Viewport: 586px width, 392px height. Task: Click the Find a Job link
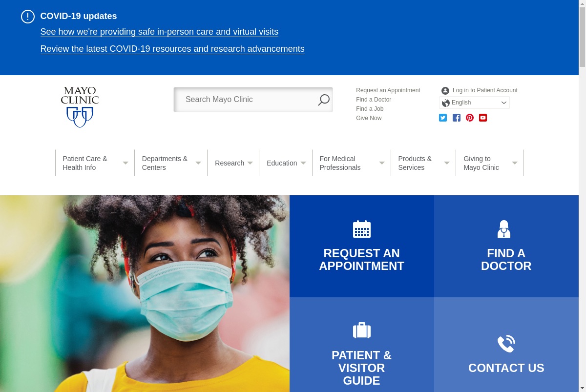click(370, 109)
